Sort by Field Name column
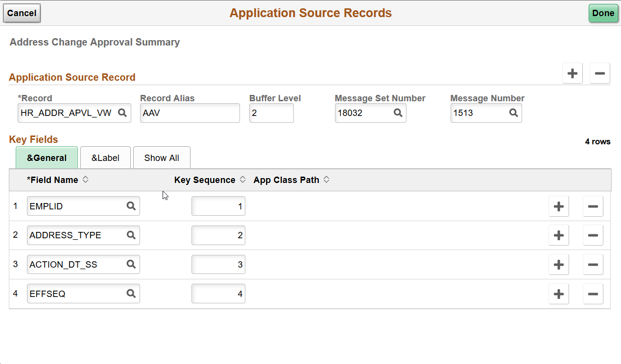Image resolution: width=621 pixels, height=364 pixels. 85,180
